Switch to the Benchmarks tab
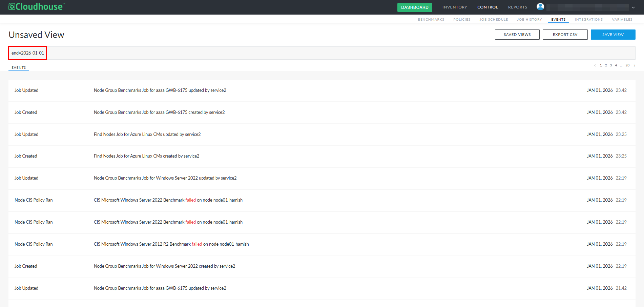 (x=431, y=20)
